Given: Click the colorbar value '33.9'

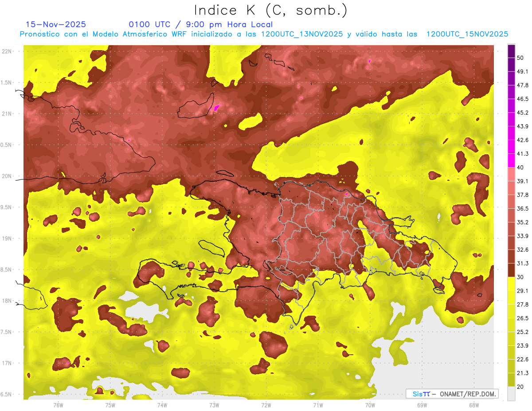Looking at the screenshot, I should [x=522, y=236].
